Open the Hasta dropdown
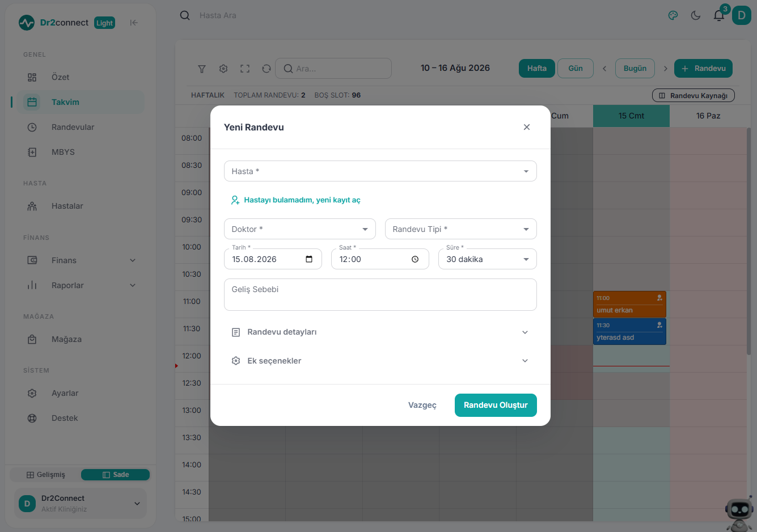The height and width of the screenshot is (532, 757). (x=380, y=171)
